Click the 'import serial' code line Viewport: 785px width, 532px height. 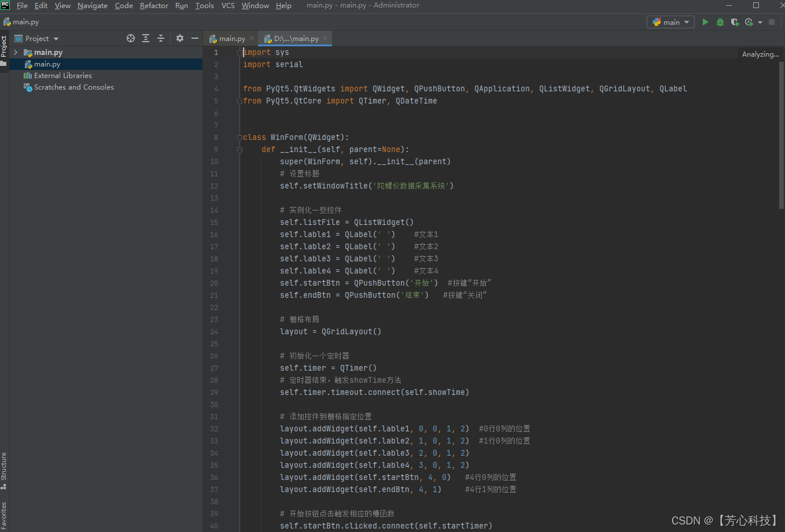[273, 64]
